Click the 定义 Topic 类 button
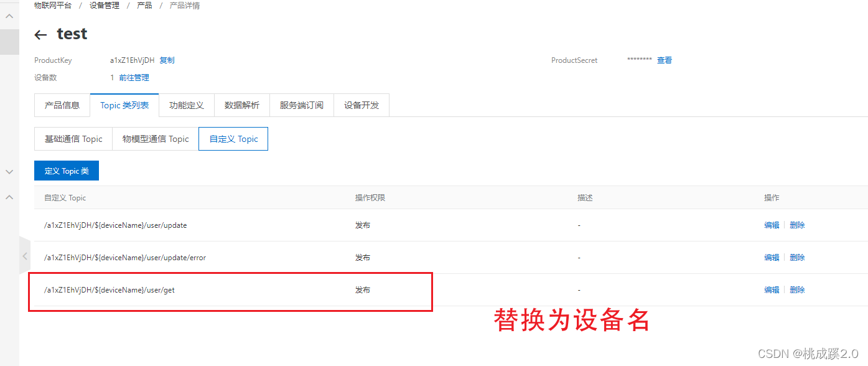 point(67,171)
